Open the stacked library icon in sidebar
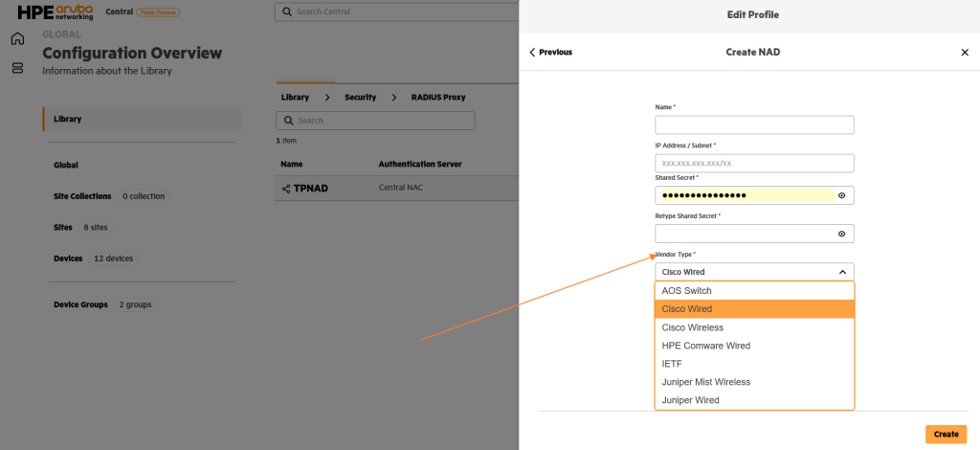The width and height of the screenshot is (980, 450). click(17, 68)
